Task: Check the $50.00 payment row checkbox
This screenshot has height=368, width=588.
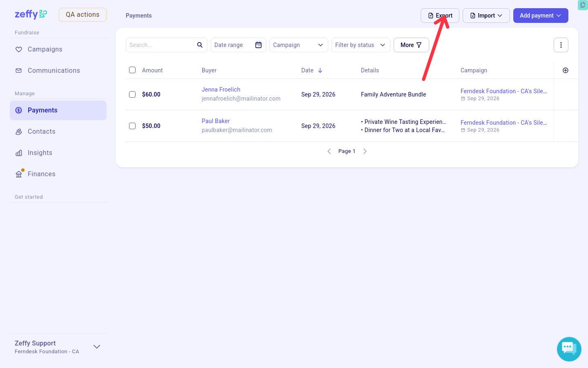Action: [132, 126]
